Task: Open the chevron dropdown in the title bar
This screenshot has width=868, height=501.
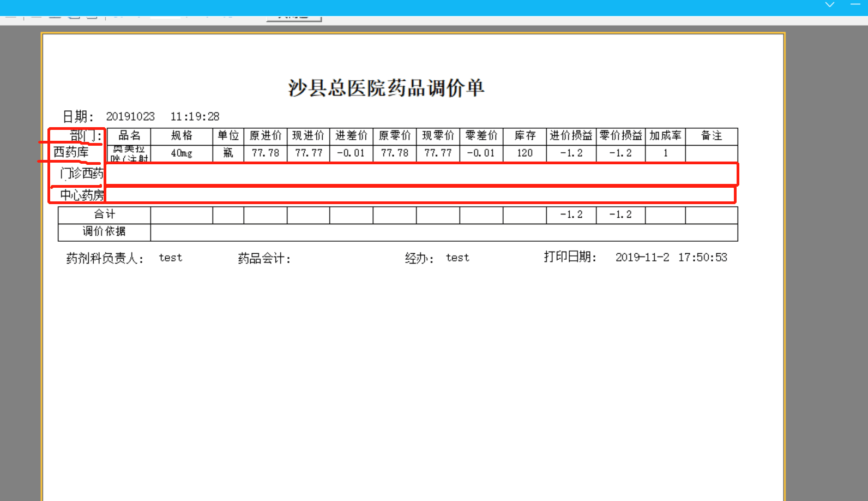Action: point(829,4)
